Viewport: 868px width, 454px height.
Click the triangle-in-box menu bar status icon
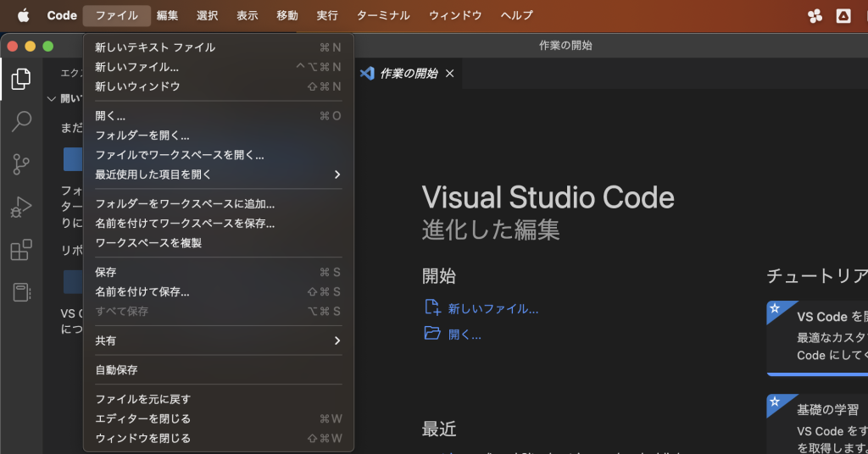click(x=843, y=16)
